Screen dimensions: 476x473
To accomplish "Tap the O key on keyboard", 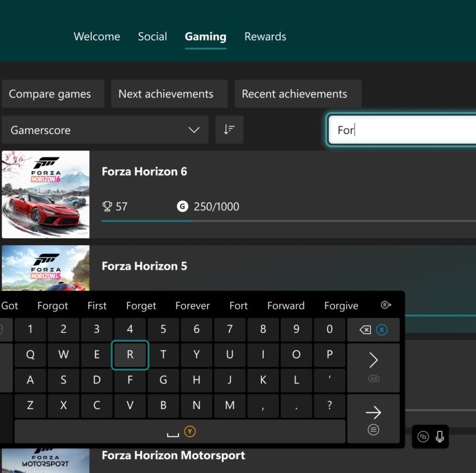I will click(x=297, y=355).
